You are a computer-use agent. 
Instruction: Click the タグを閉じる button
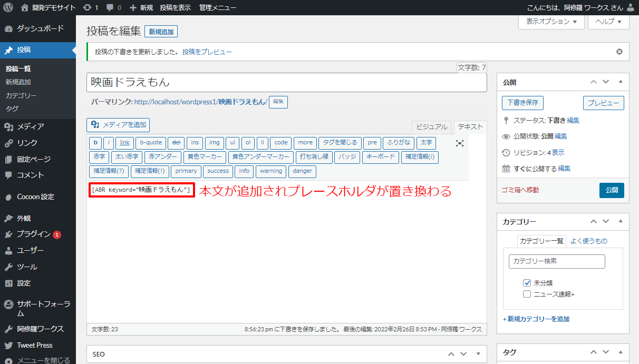coord(340,143)
